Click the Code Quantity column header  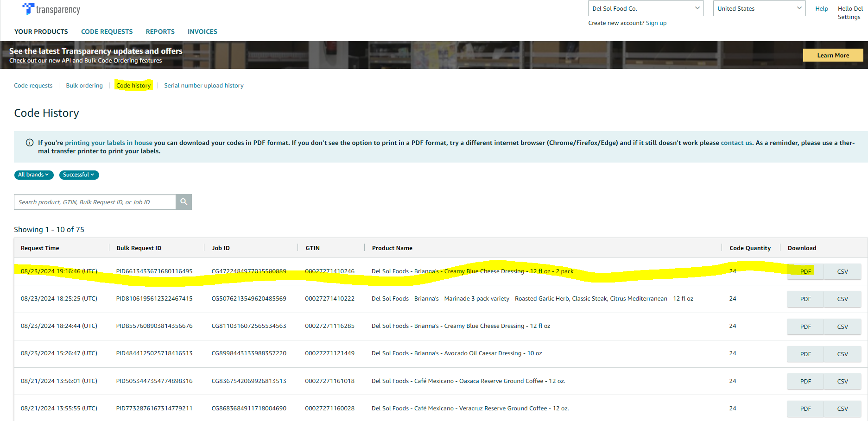[750, 248]
